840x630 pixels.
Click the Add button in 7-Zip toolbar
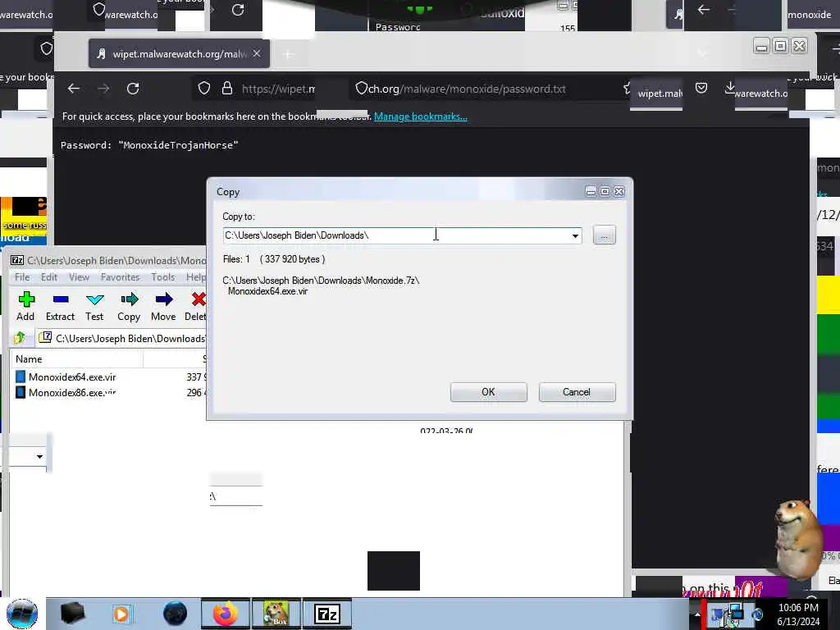(x=25, y=307)
